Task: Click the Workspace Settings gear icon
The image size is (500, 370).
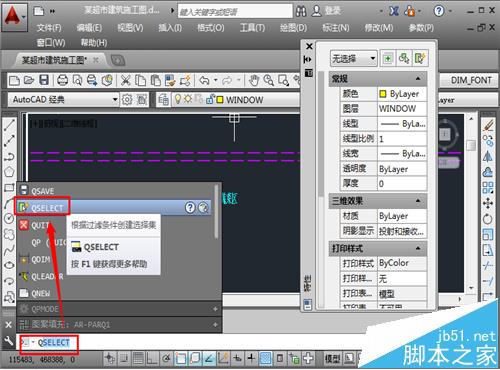Action: pos(127,99)
